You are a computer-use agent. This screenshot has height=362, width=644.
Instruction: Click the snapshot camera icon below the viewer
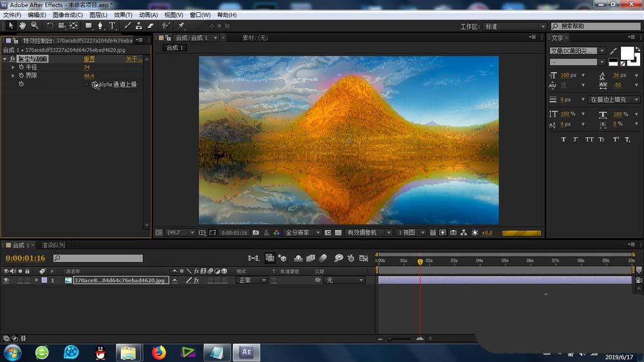pyautogui.click(x=256, y=233)
